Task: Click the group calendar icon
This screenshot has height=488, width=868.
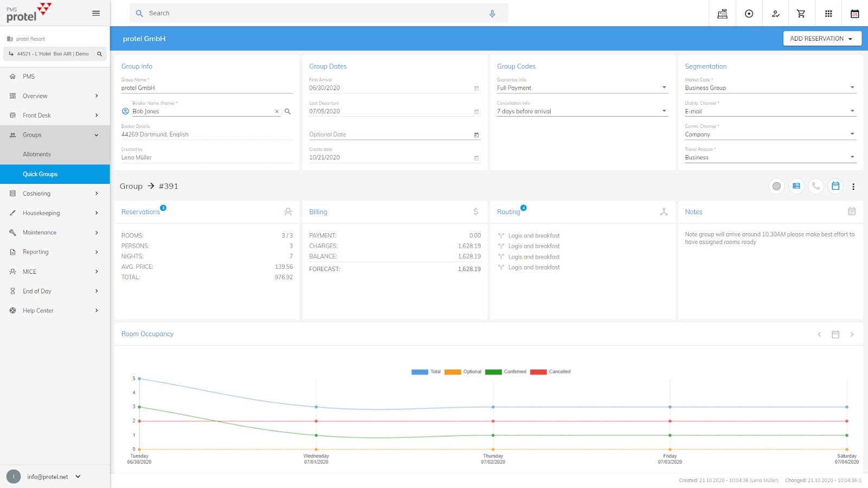Action: 835,186
